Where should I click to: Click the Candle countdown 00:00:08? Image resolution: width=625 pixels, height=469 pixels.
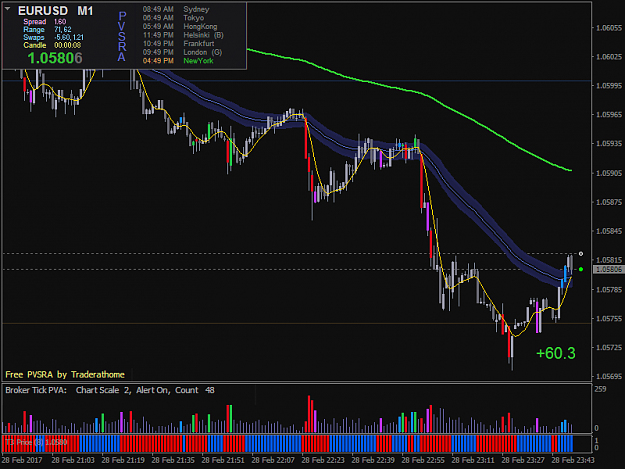click(68, 45)
